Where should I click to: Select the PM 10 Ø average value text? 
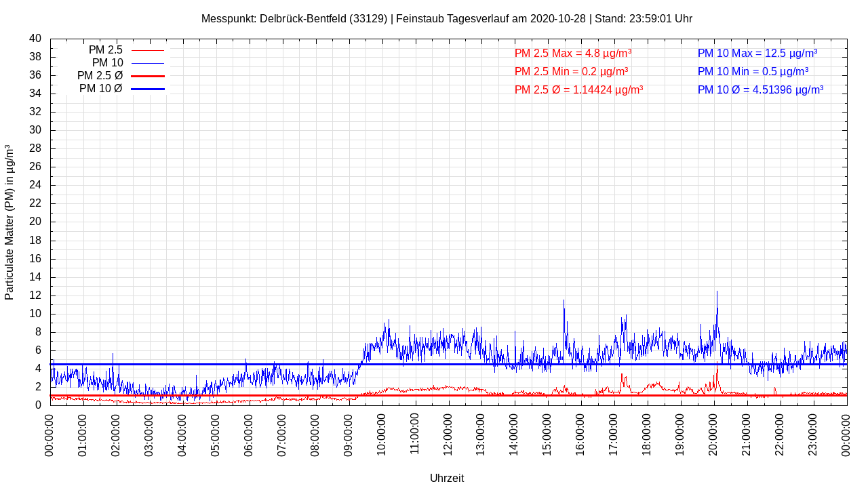760,89
